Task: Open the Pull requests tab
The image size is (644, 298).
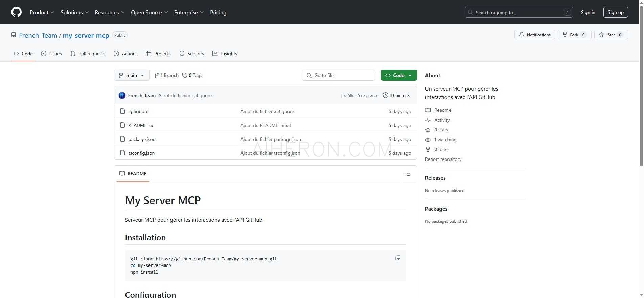Action: coord(88,54)
